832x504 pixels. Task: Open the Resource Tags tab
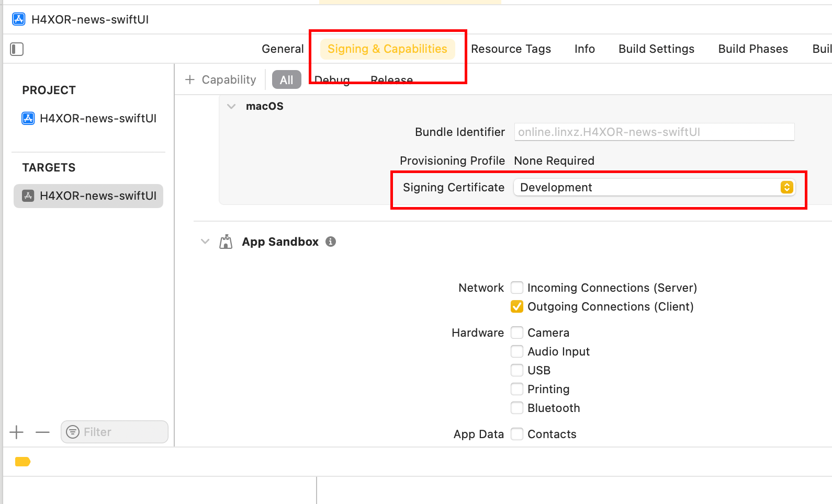click(511, 49)
